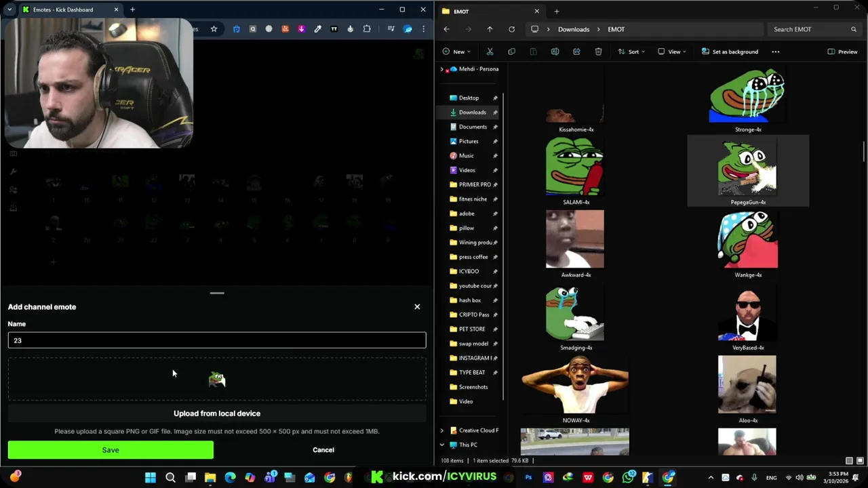Select the PepegaGun-4x emote file

coord(747,171)
